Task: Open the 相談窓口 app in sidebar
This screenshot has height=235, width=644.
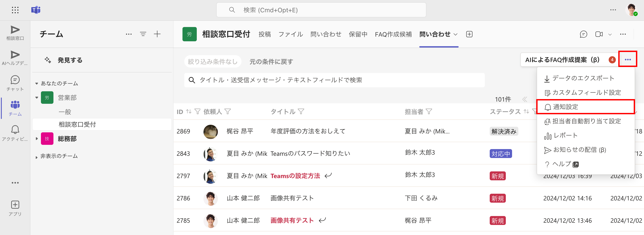Action: (x=15, y=33)
